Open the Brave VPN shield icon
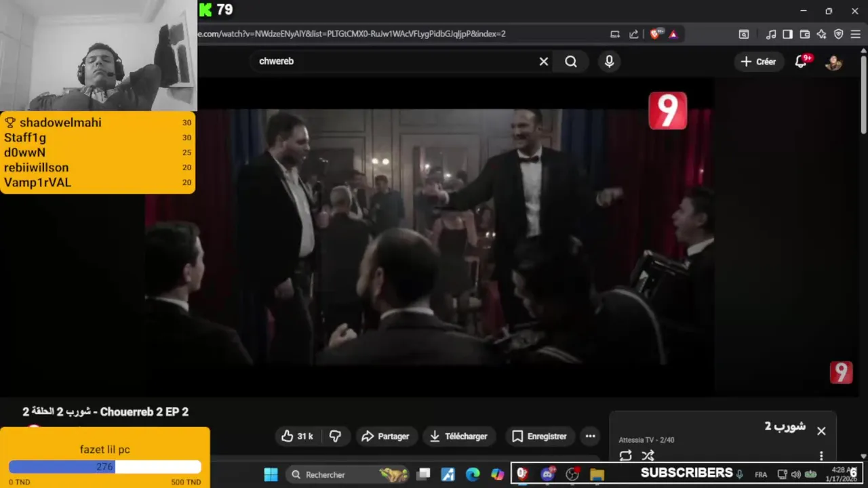868x488 pixels. 839,34
